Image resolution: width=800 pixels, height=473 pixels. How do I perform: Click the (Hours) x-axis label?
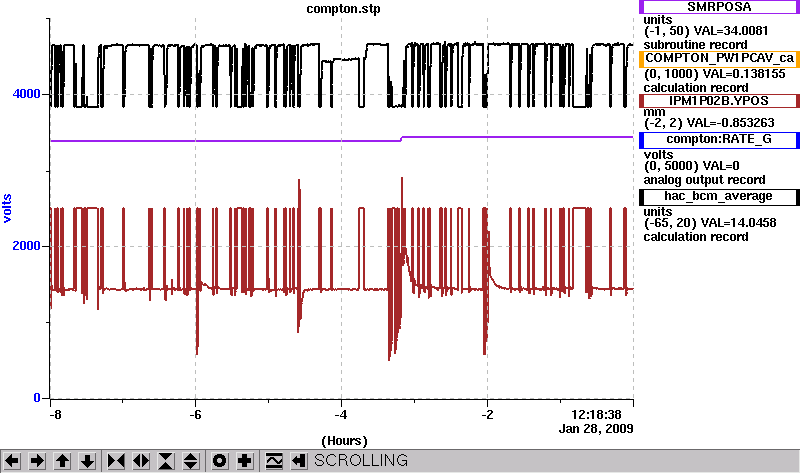pos(344,441)
